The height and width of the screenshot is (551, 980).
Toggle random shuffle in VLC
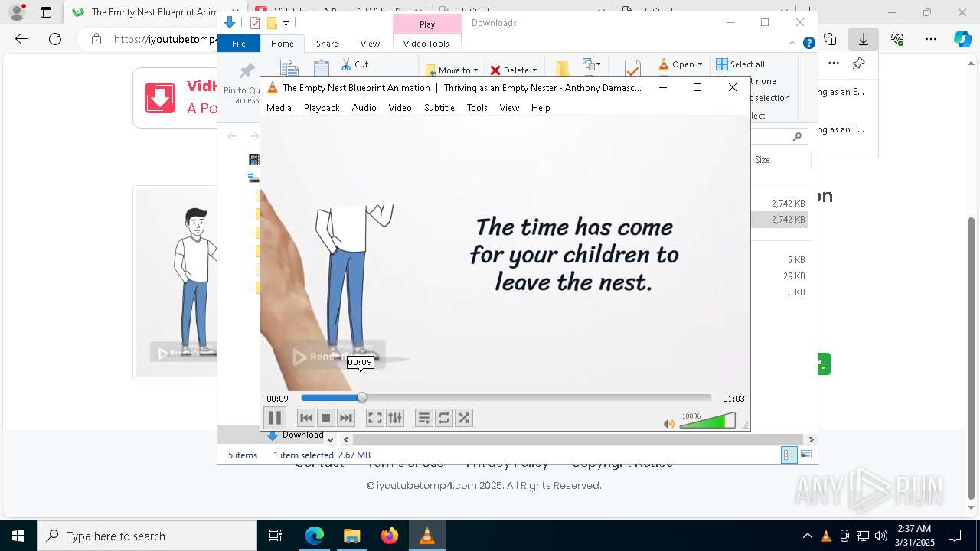click(464, 418)
